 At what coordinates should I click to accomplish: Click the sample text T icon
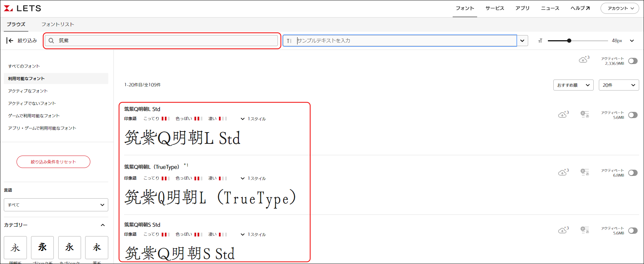point(289,41)
